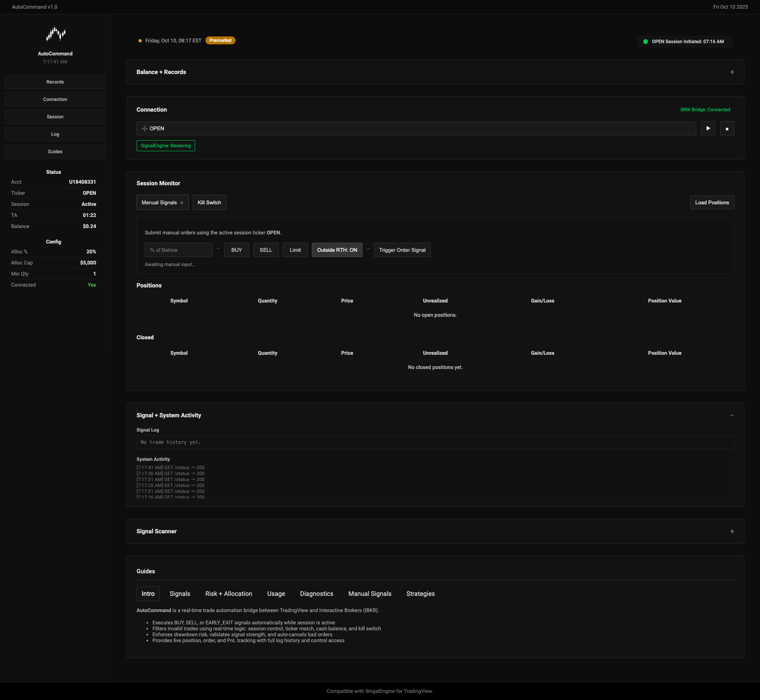Click the 7:17:41 AM status log entry

171,468
